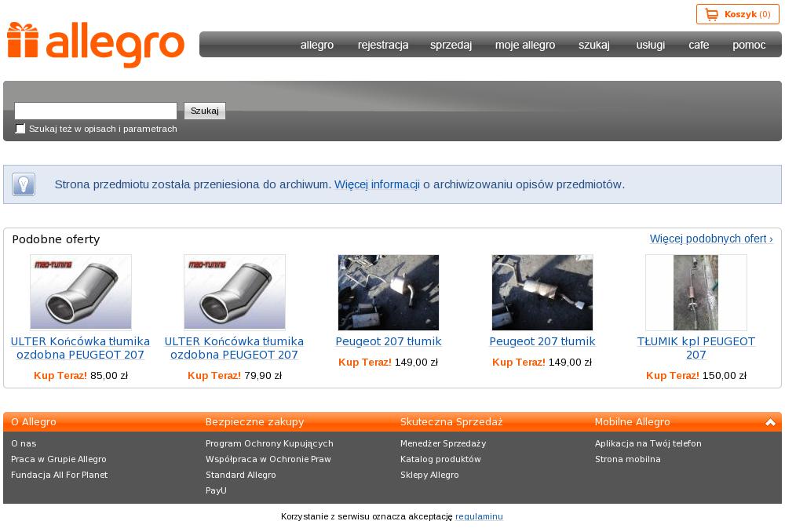Enable "Szukaj też w opisach i parametrach" checkbox
The image size is (785, 532).
20,129
